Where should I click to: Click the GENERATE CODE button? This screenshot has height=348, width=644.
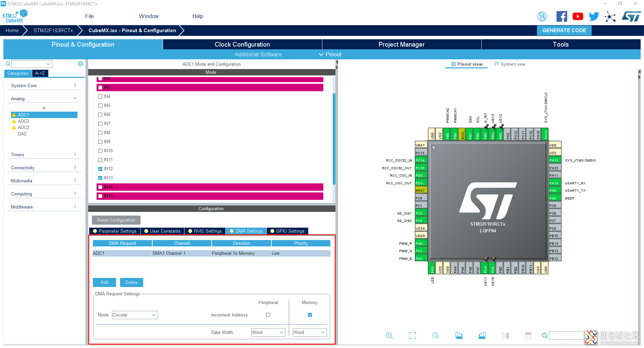coord(564,31)
